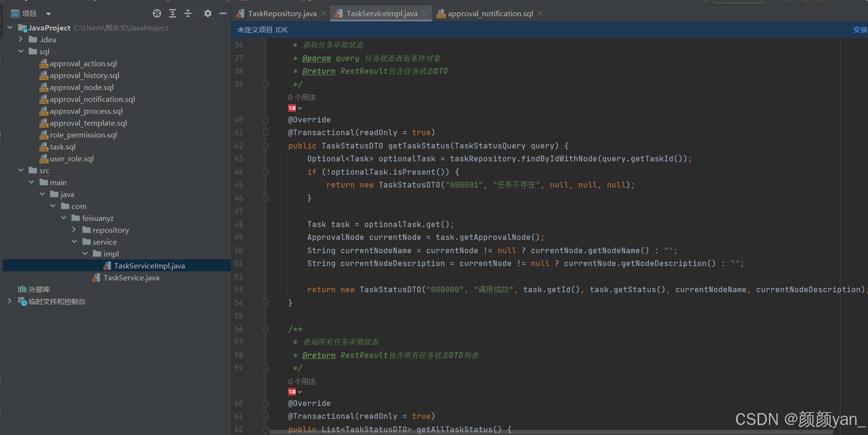Click the locate/select opened file icon
The image size is (868, 435).
click(x=157, y=13)
